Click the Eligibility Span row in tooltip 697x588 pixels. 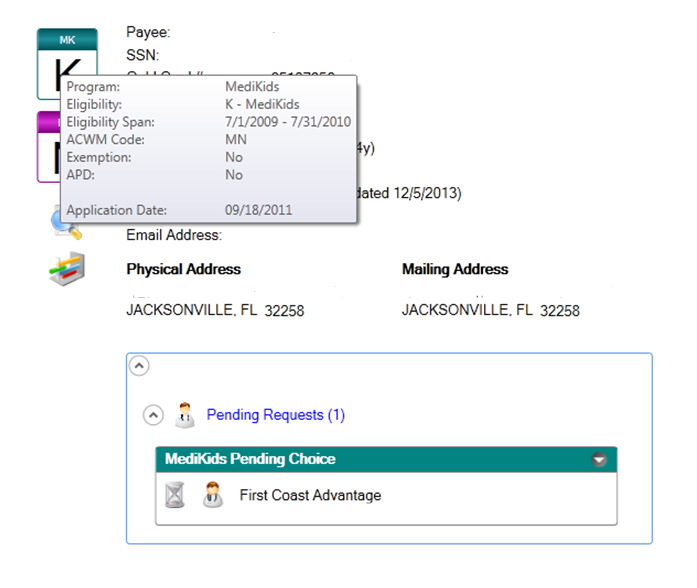(x=208, y=122)
